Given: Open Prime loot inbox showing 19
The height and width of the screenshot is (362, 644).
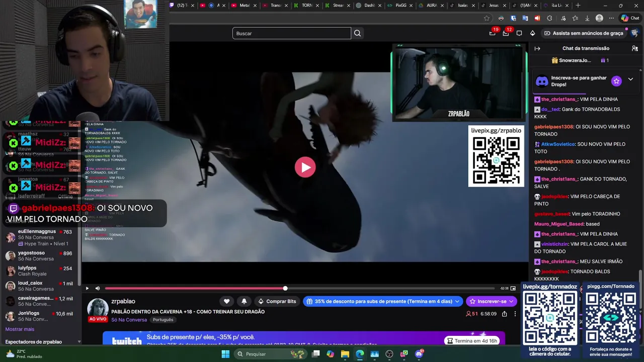Looking at the screenshot, I should coord(493,33).
